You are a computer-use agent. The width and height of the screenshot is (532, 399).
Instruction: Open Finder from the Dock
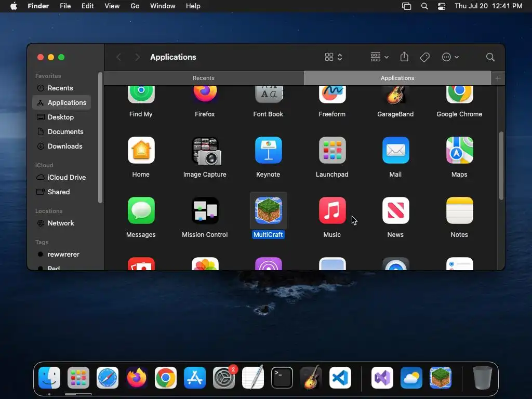49,378
